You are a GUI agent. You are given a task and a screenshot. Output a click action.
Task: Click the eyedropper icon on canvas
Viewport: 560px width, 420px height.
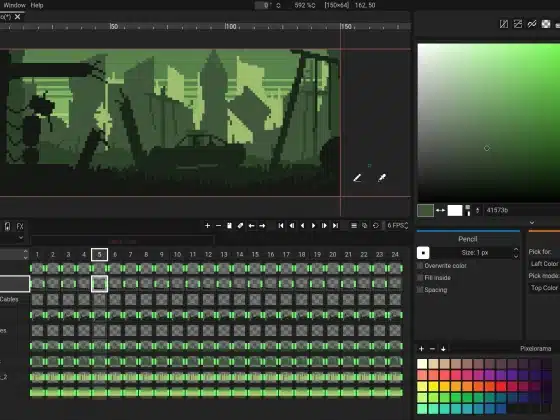382,178
